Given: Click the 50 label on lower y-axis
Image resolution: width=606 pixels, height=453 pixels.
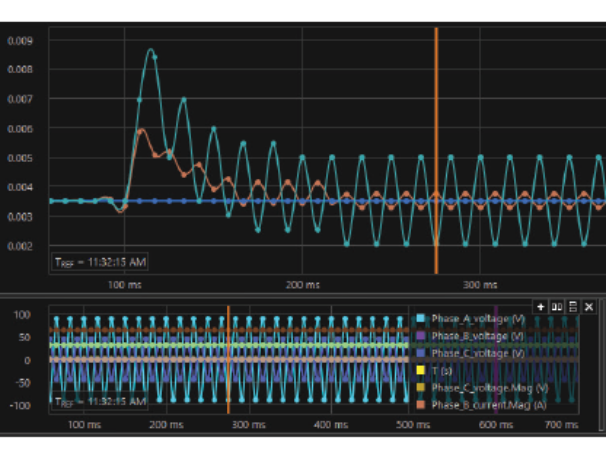Looking at the screenshot, I should [24, 337].
